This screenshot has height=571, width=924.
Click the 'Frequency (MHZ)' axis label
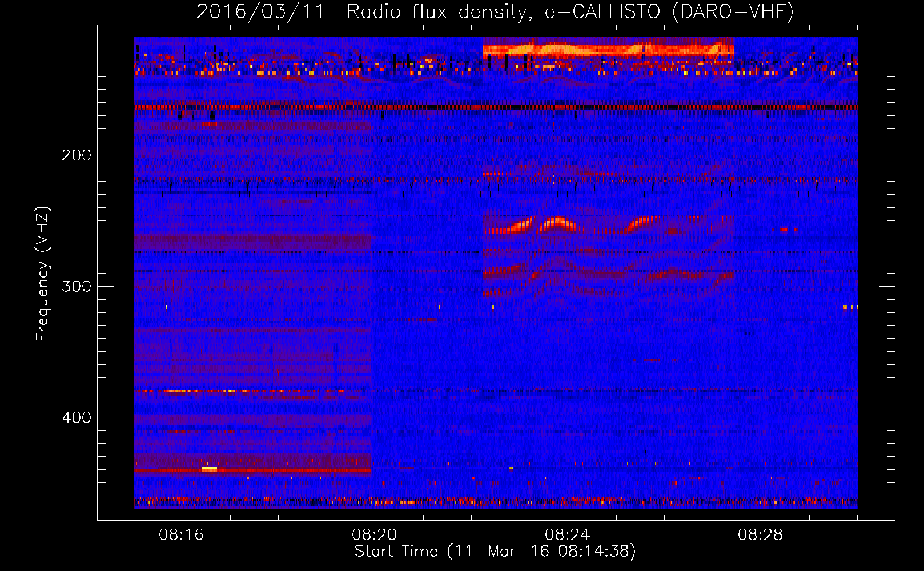click(43, 274)
